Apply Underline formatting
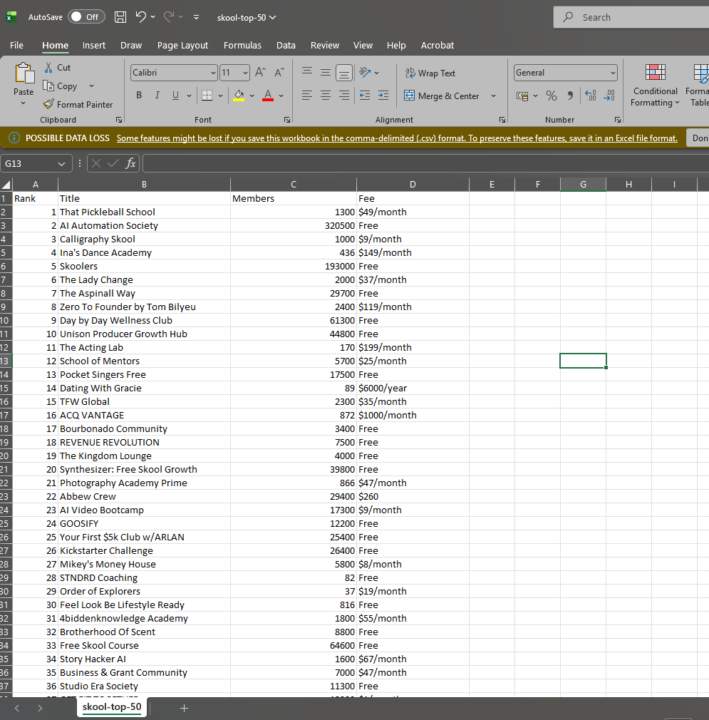The height and width of the screenshot is (720, 709). 175,96
